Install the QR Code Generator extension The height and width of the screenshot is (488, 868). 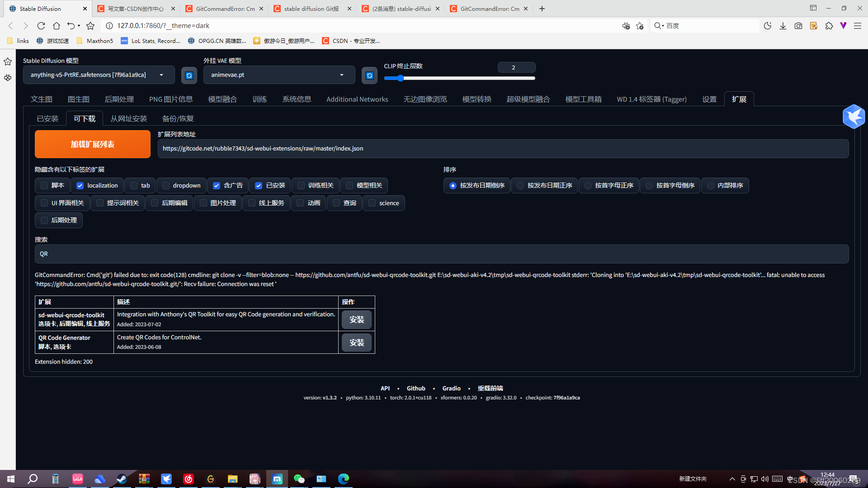pyautogui.click(x=356, y=342)
